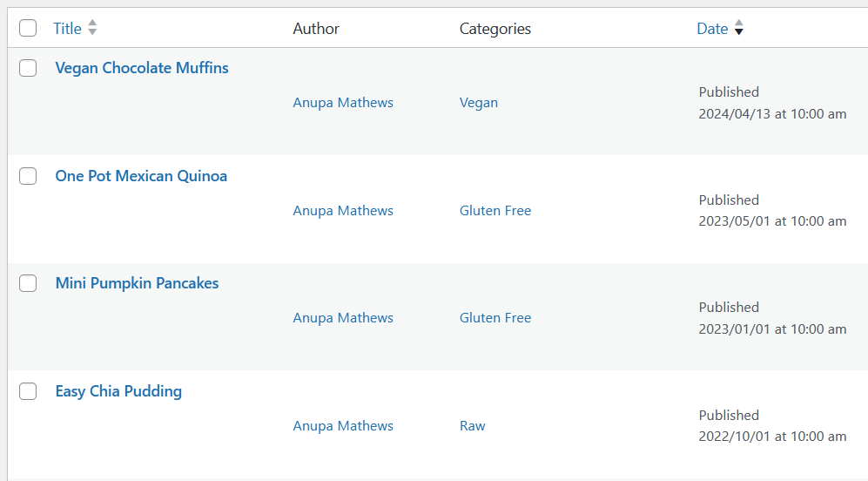
Task: Filter by Gluten Free in Pancakes row
Action: pyautogui.click(x=495, y=317)
